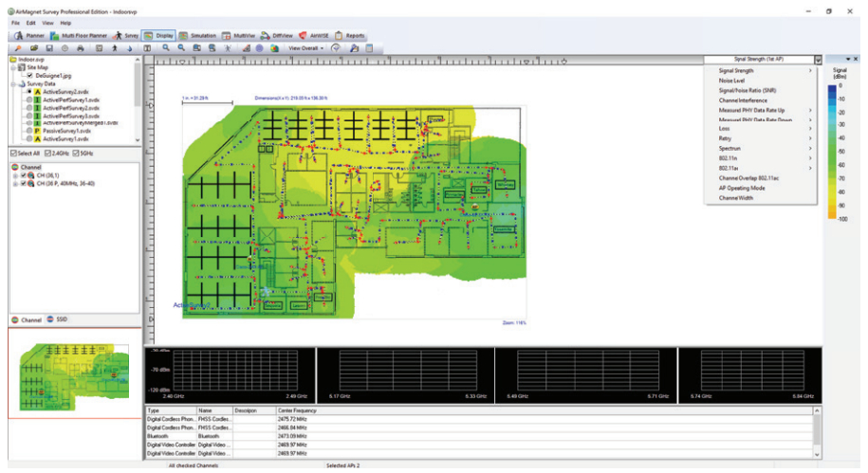Select ActiveIPerfSurvey2.svdx radio button
This screenshot has height=473, width=868.
[x=29, y=108]
